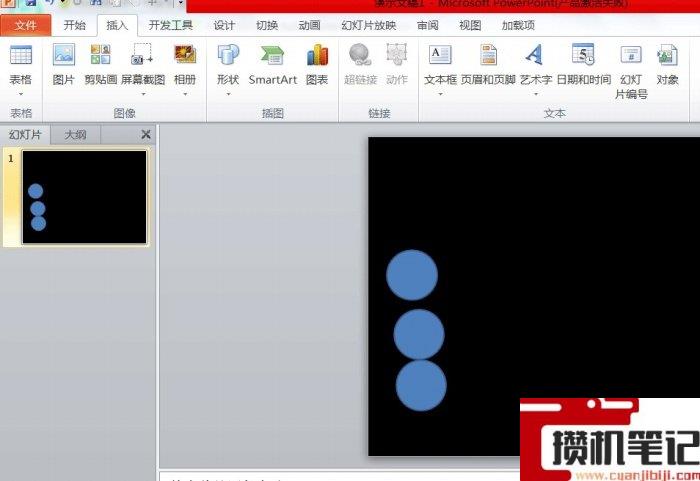This screenshot has width=700, height=481.
Task: Click the PowerPoint application icon in title bar
Action: pyautogui.click(x=8, y=4)
